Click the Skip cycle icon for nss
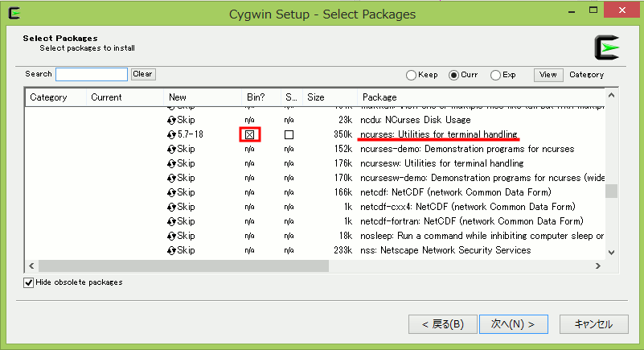Image resolution: width=644 pixels, height=350 pixels. (172, 250)
